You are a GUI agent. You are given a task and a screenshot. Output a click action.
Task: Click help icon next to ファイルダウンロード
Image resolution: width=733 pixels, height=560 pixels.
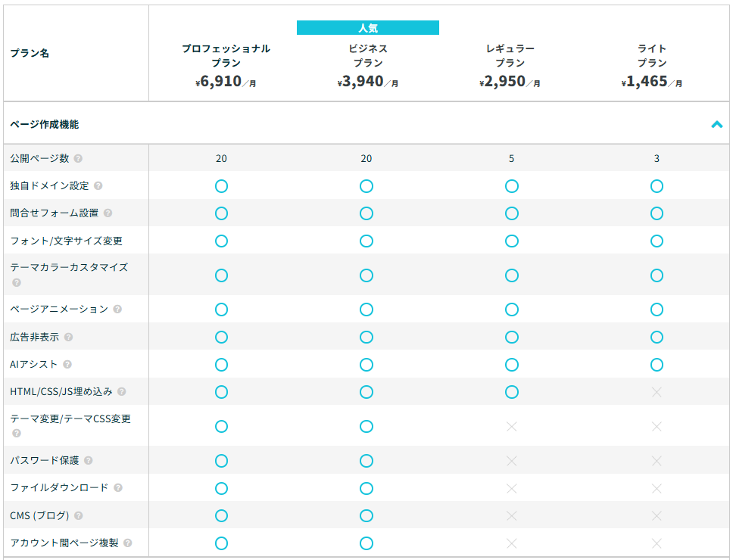[118, 488]
